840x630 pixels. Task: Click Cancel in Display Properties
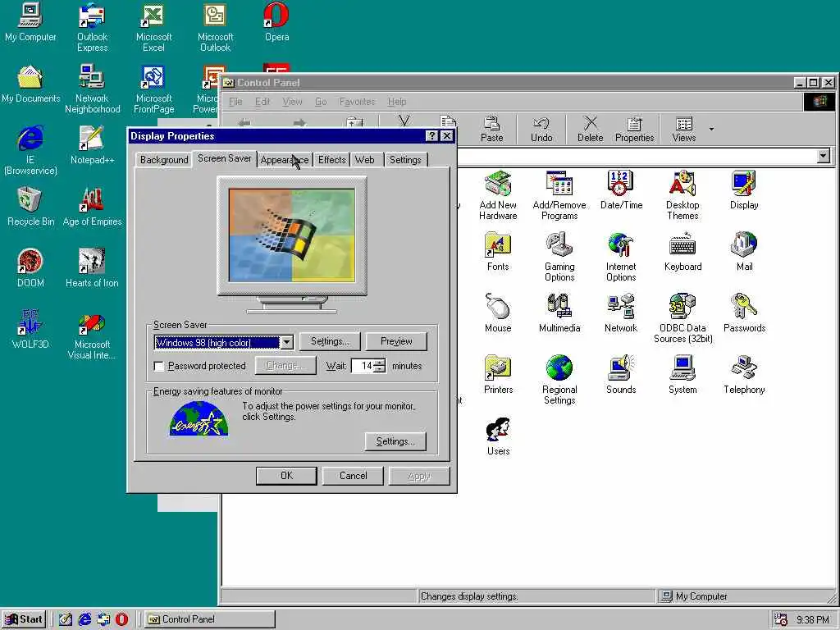click(353, 476)
